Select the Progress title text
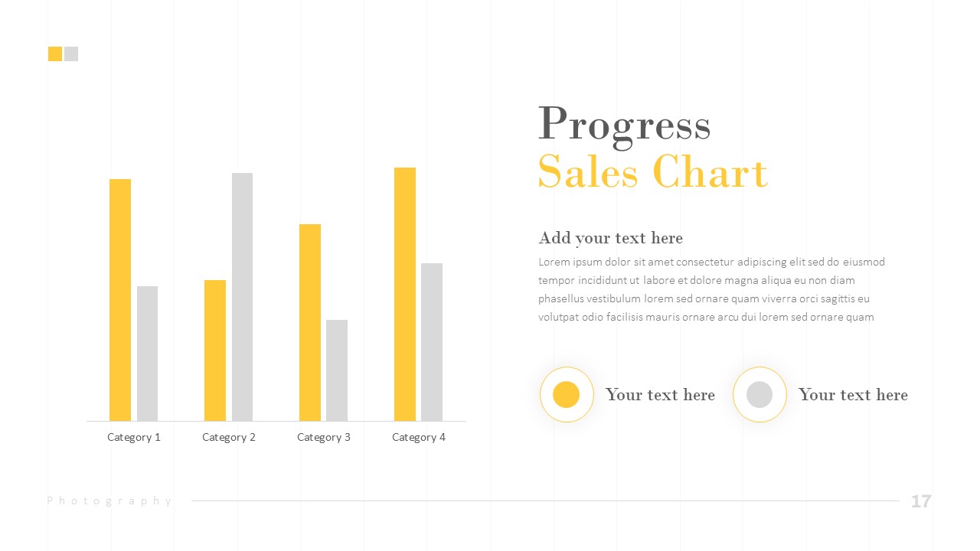Viewport: 980px width, 551px height. 624,125
